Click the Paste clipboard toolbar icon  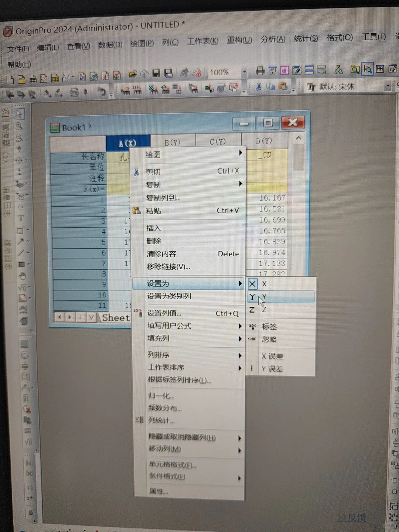283,86
